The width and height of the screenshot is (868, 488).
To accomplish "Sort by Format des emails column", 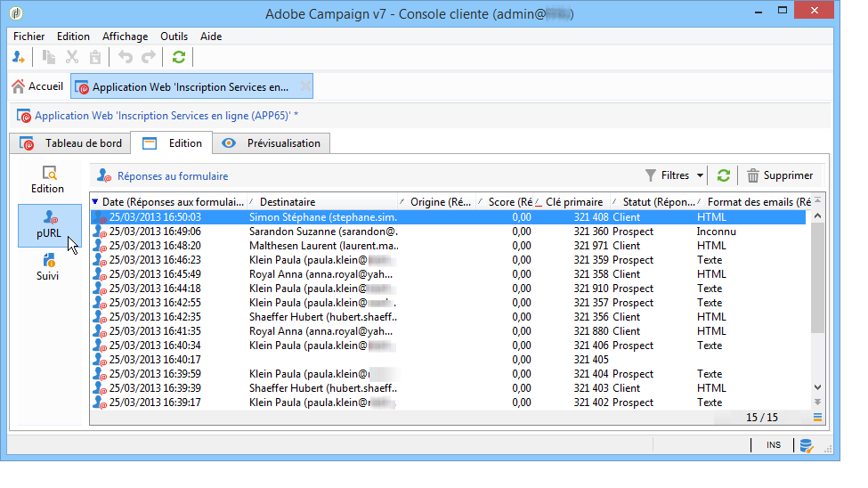I will pos(754,202).
